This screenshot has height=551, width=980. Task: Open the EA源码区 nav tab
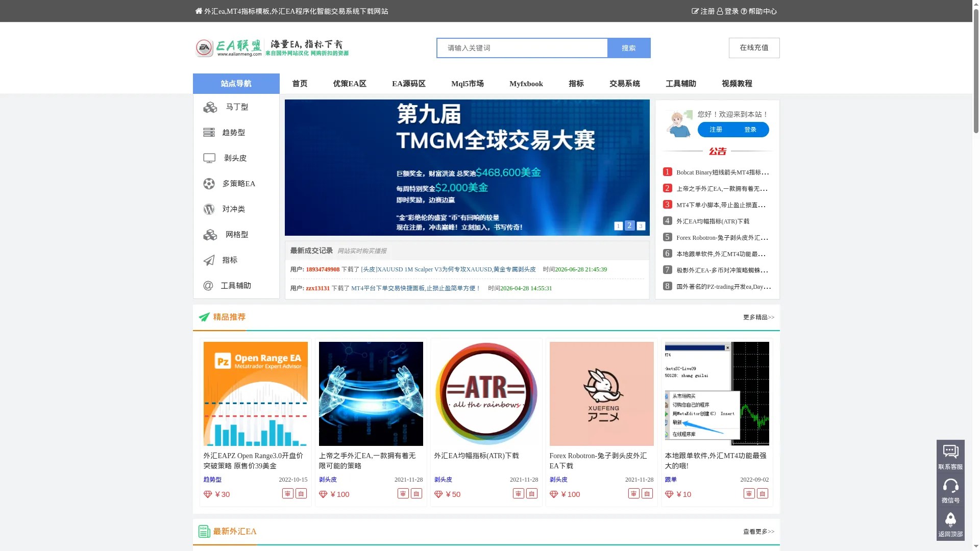(409, 84)
